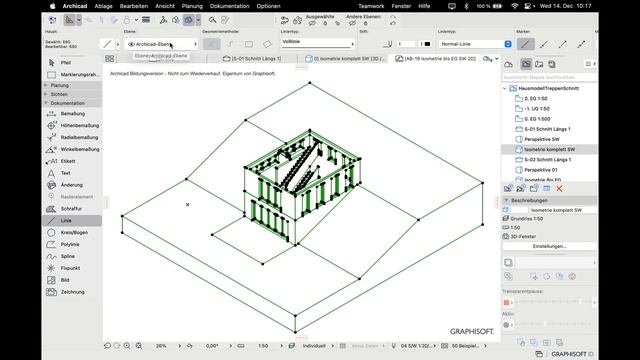Select the Zeichnung drawing tool
Image resolution: width=640 pixels, height=360 pixels.
pos(72,292)
